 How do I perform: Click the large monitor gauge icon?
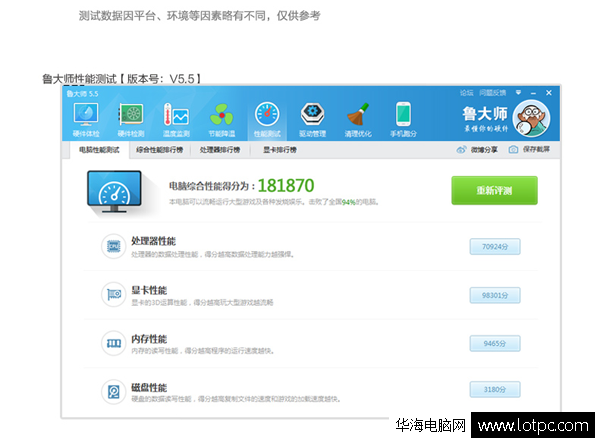(x=114, y=191)
